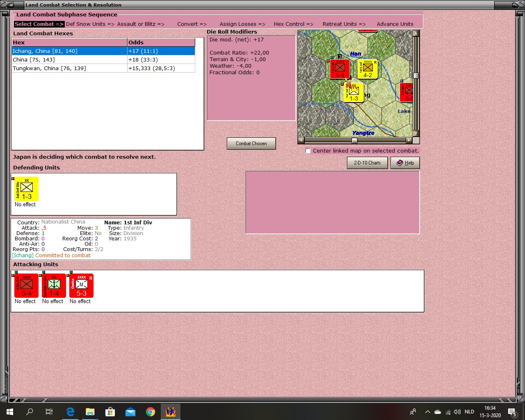Open Task View on the taskbar
525x420 pixels.
(49, 412)
